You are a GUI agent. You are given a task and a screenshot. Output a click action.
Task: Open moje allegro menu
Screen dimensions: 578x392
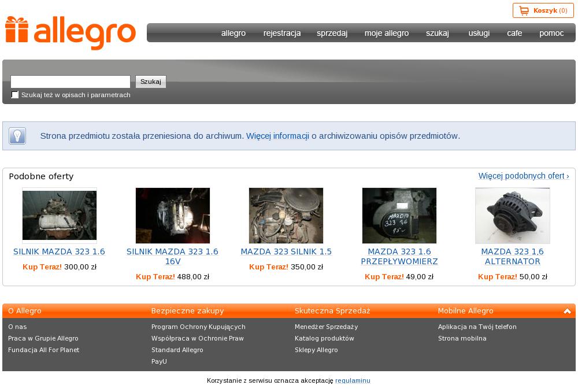[x=387, y=33]
